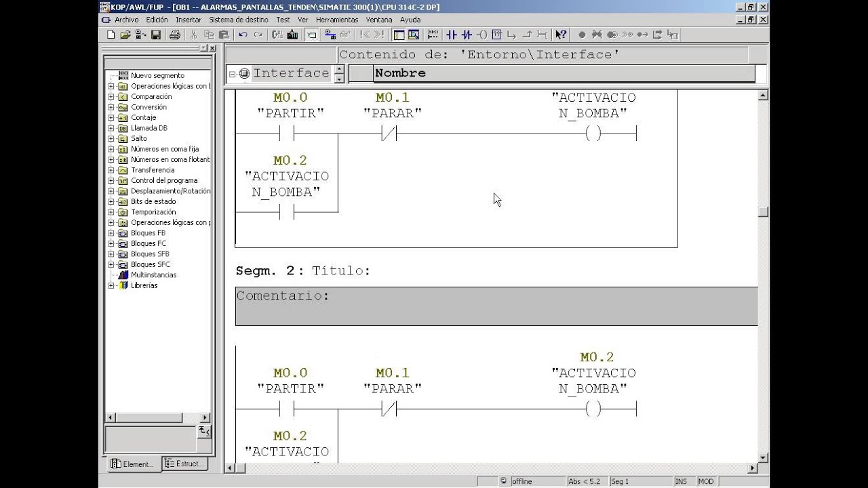Expand Operaciones lógicas con bits folder
The image size is (868, 488).
point(111,86)
